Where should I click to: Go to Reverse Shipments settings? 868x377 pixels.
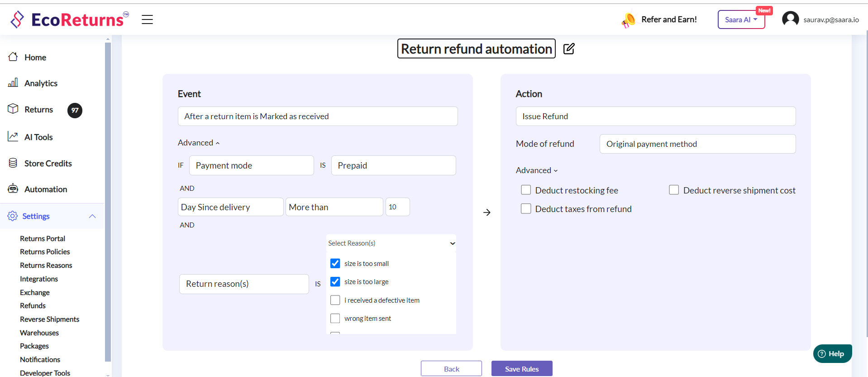tap(49, 319)
